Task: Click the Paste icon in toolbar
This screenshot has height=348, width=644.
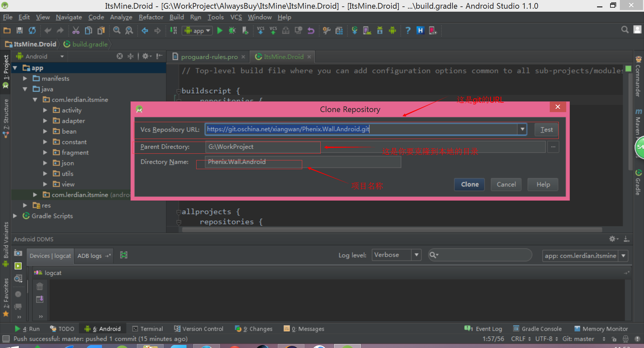Action: 101,31
